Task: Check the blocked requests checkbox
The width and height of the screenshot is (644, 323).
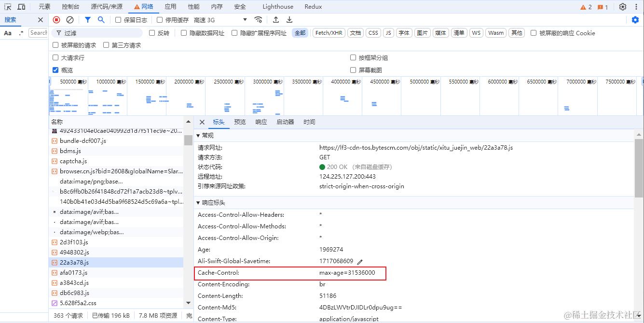Action: [x=55, y=45]
